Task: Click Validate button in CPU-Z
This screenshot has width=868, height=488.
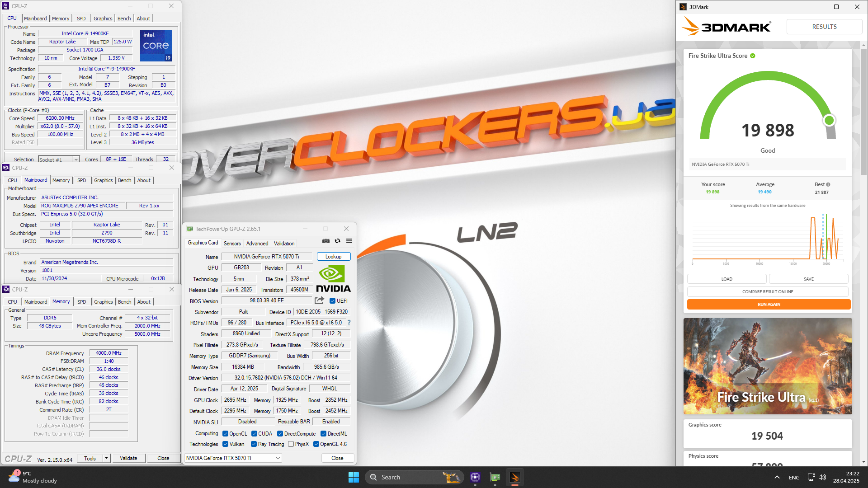Action: [128, 458]
